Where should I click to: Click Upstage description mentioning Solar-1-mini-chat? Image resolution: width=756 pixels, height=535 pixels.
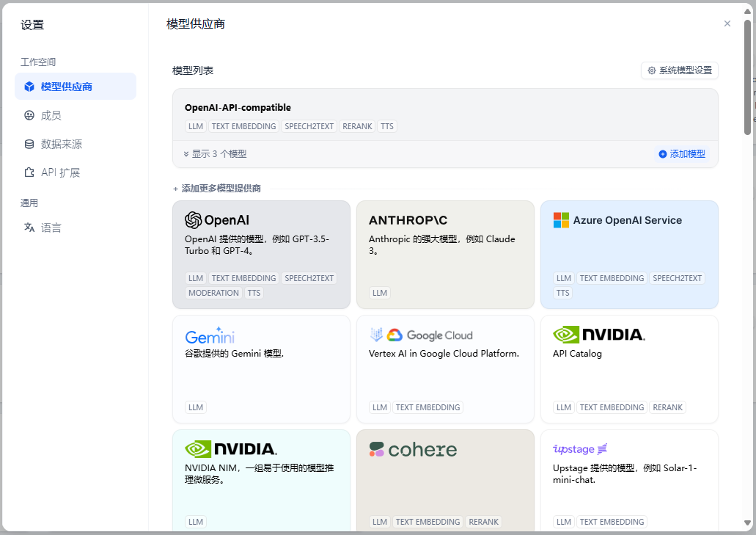[624, 474]
